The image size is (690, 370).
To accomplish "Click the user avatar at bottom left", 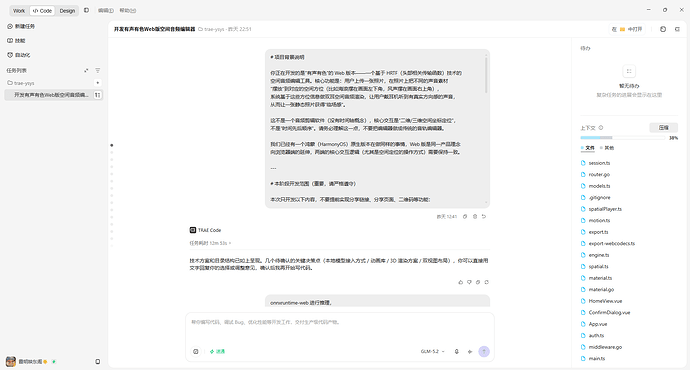I will (11, 362).
